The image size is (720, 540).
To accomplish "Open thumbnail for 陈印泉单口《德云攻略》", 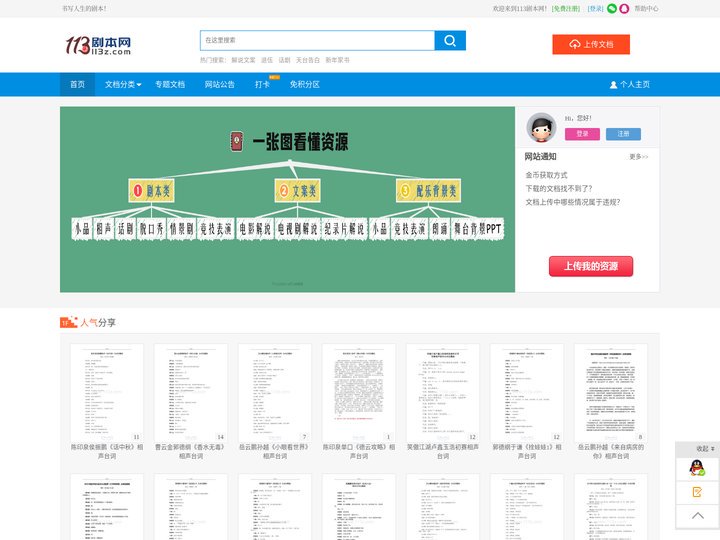I will click(359, 393).
